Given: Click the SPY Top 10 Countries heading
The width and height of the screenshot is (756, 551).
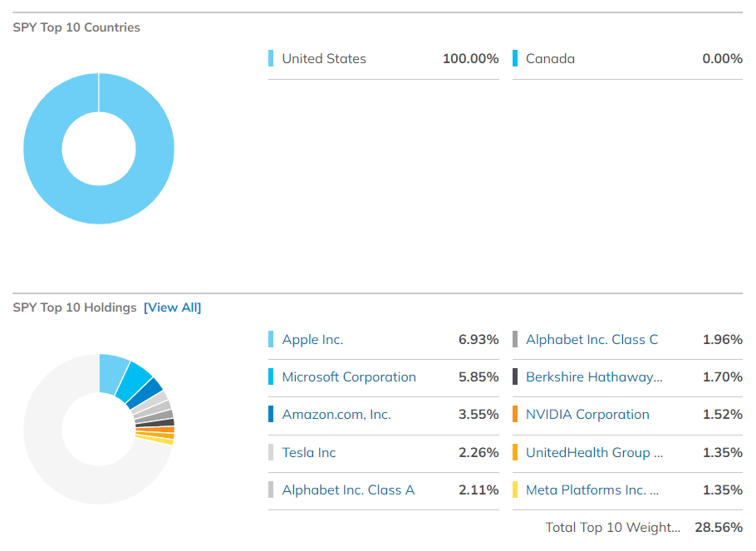Looking at the screenshot, I should point(76,27).
